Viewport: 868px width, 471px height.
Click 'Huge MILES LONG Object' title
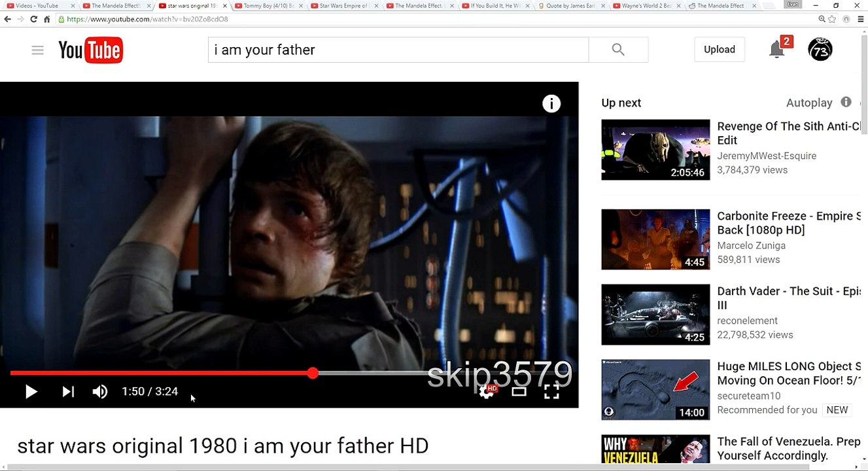tap(789, 374)
